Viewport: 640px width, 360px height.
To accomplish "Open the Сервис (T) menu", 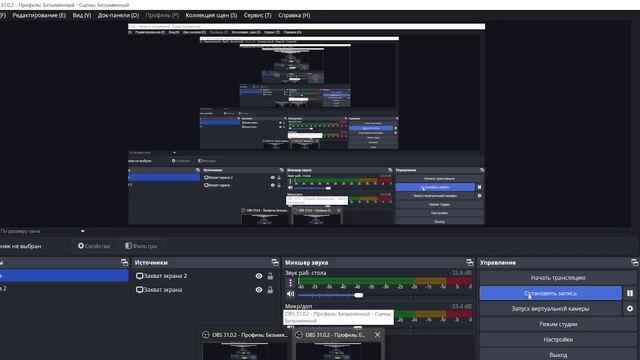I will click(x=258, y=16).
